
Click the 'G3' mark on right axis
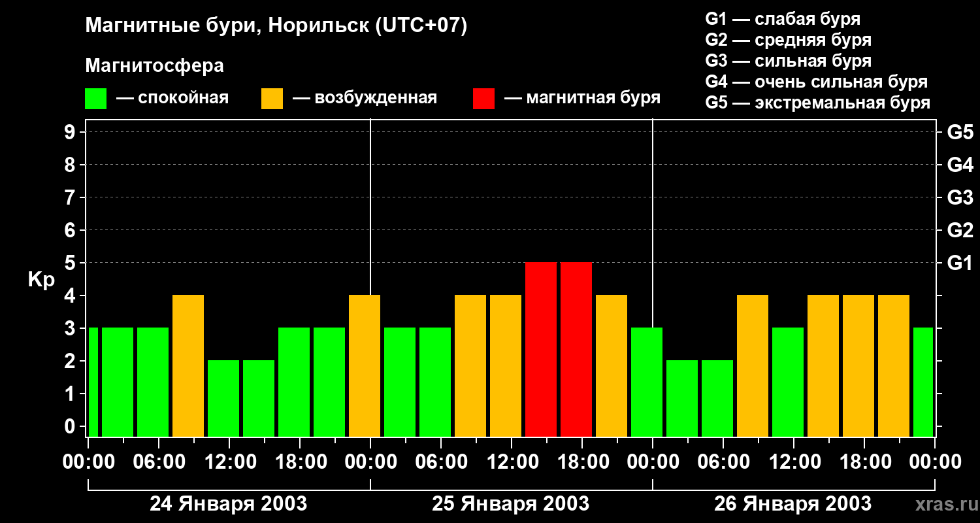(960, 197)
